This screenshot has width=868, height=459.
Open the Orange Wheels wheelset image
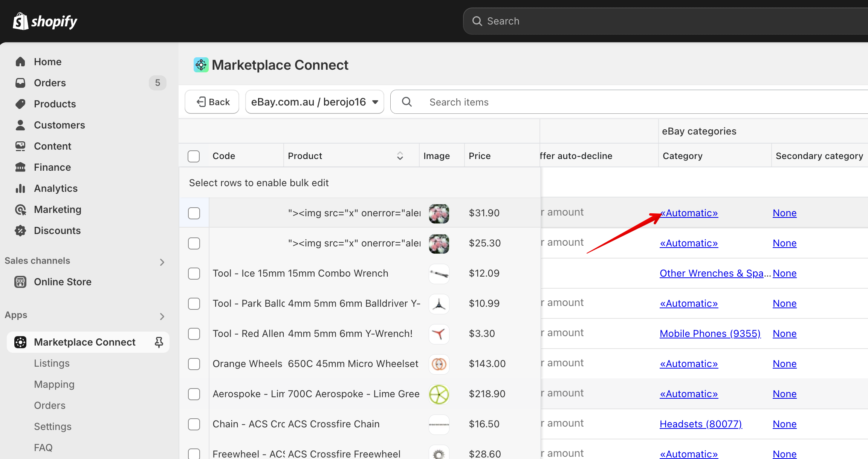(x=439, y=364)
